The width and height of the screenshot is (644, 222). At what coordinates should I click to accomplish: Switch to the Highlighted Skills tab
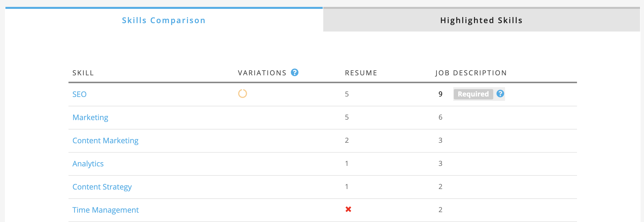click(481, 20)
